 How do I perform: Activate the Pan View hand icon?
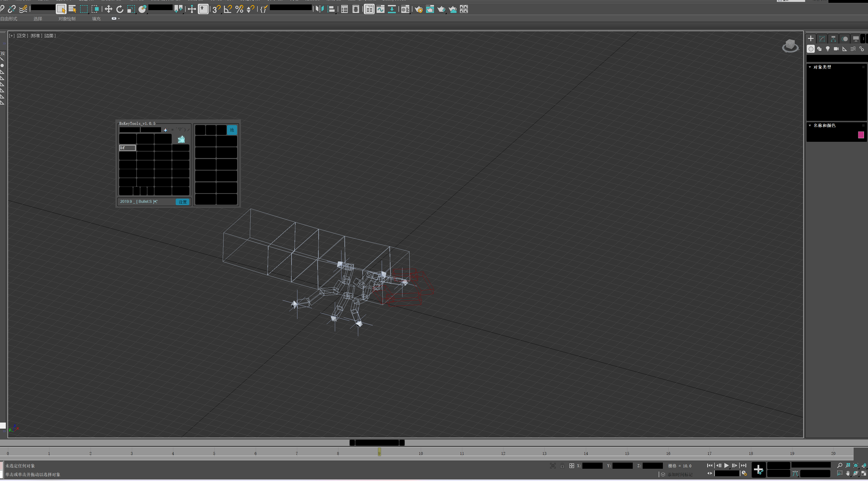[x=848, y=474]
